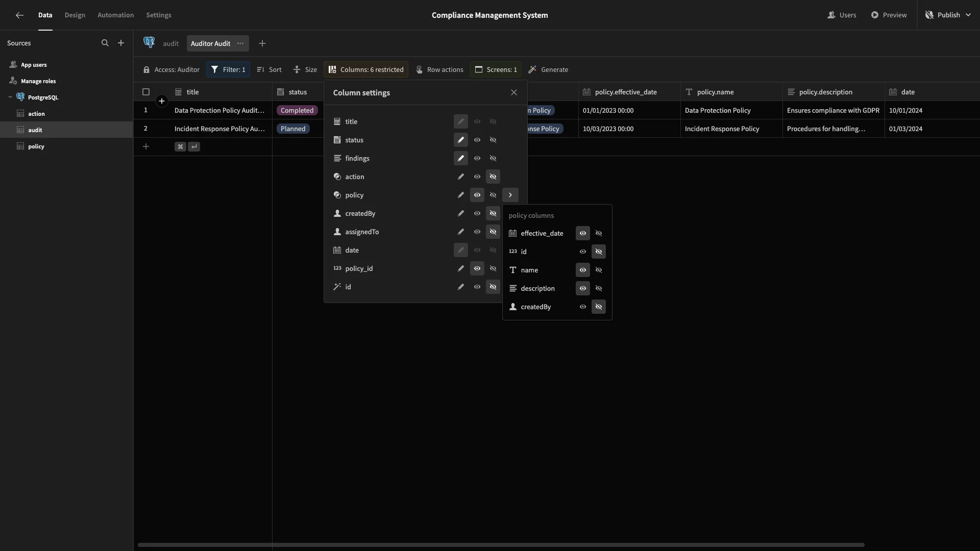The width and height of the screenshot is (980, 551).
Task: Show policy createdBy sub-column eye icon
Action: [x=583, y=307]
